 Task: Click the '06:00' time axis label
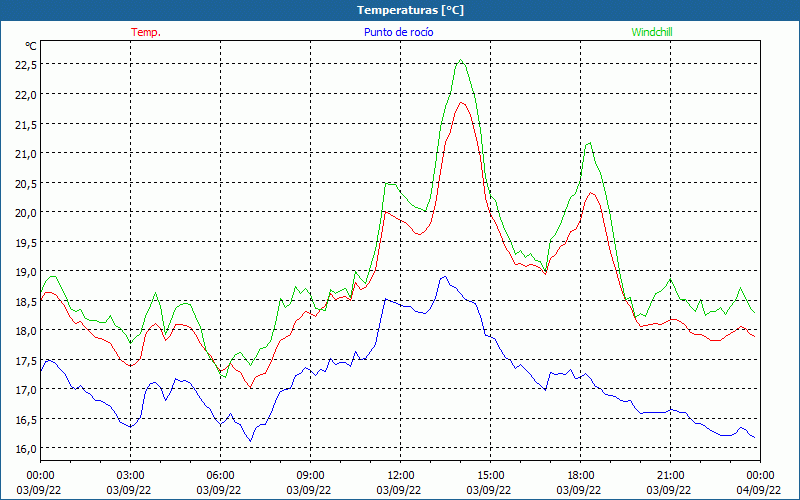220,476
